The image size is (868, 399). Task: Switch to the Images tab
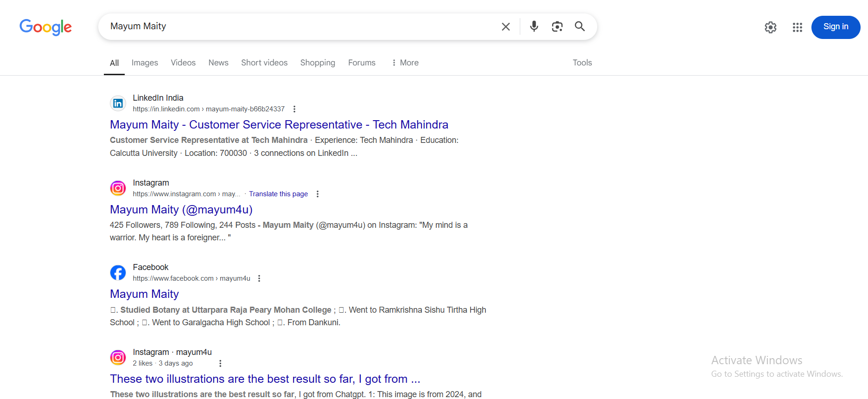145,63
